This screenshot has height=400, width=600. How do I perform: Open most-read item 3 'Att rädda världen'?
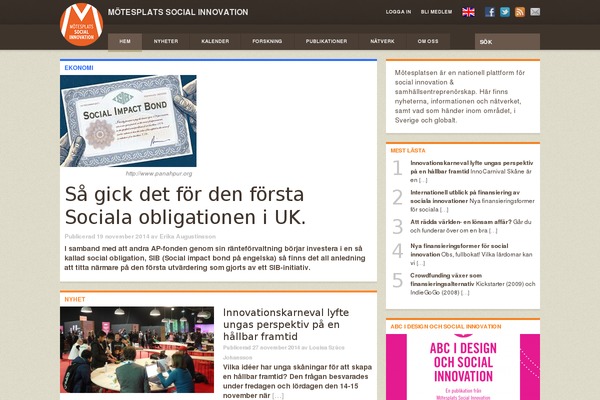471,226
